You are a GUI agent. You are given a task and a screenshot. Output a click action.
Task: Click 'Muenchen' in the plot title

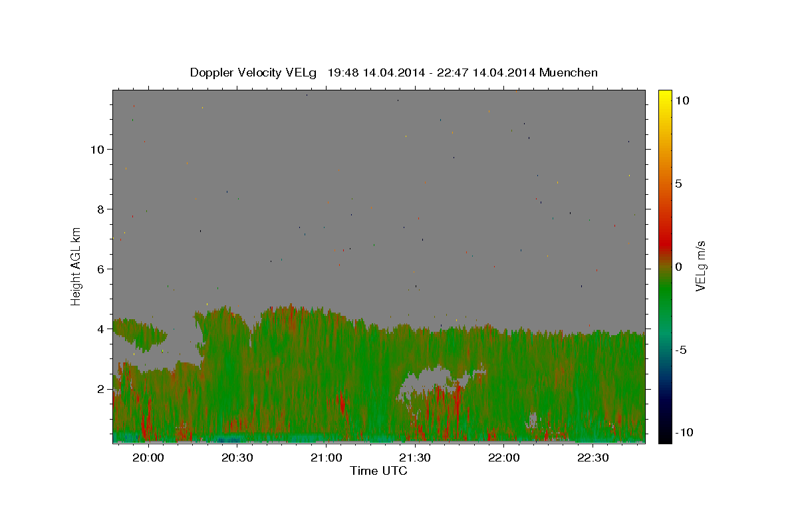point(569,72)
